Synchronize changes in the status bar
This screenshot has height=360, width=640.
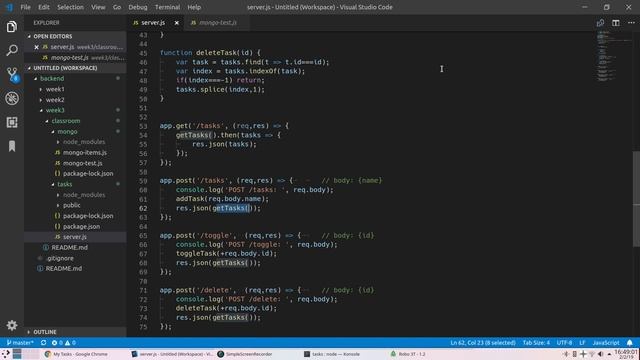pos(43,343)
